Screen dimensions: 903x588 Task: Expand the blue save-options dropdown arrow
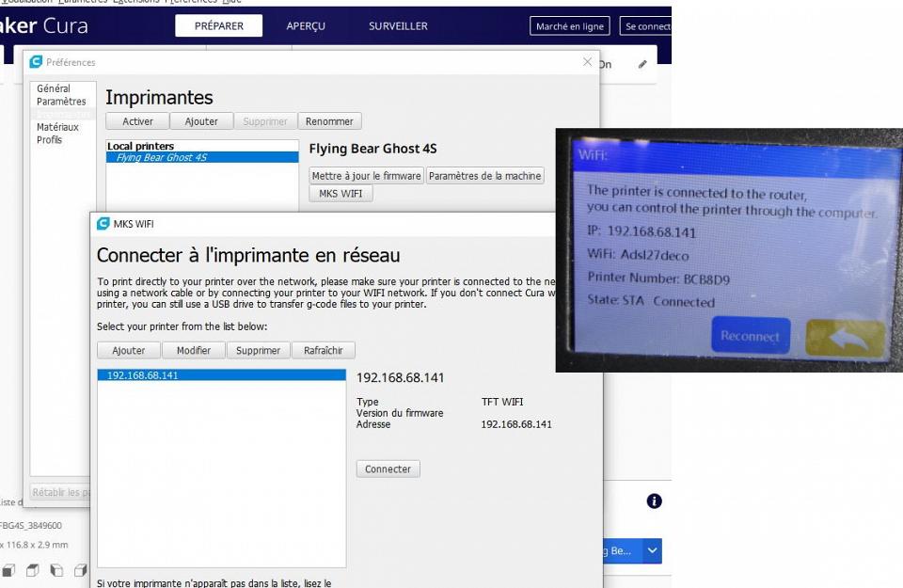pos(653,550)
